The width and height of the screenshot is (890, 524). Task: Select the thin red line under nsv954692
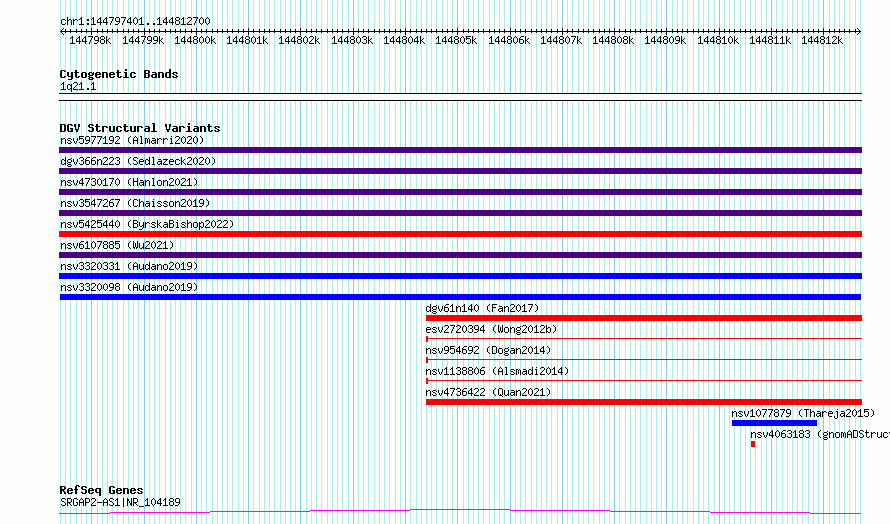[644, 360]
